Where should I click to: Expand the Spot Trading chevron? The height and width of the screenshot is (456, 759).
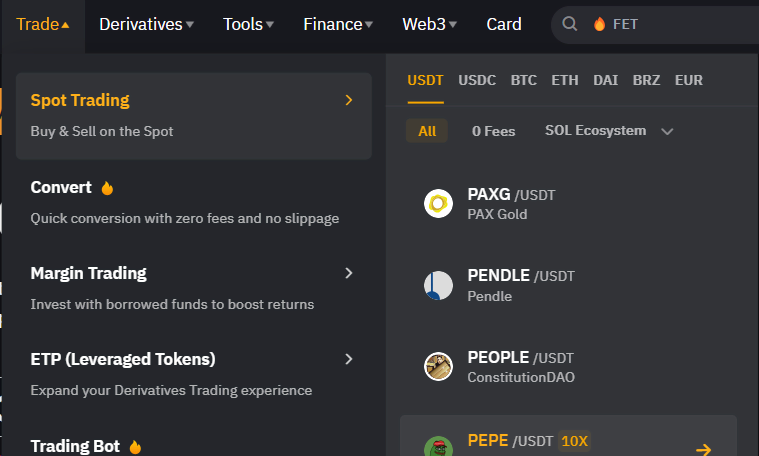click(349, 100)
